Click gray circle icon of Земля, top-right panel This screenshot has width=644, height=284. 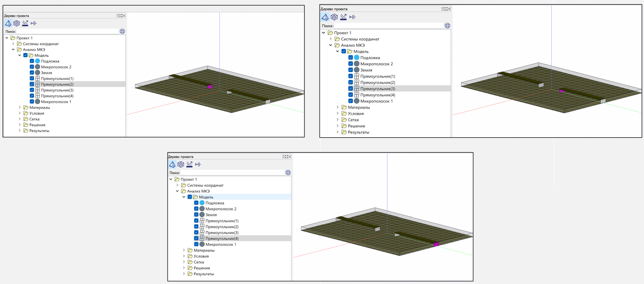coord(357,70)
